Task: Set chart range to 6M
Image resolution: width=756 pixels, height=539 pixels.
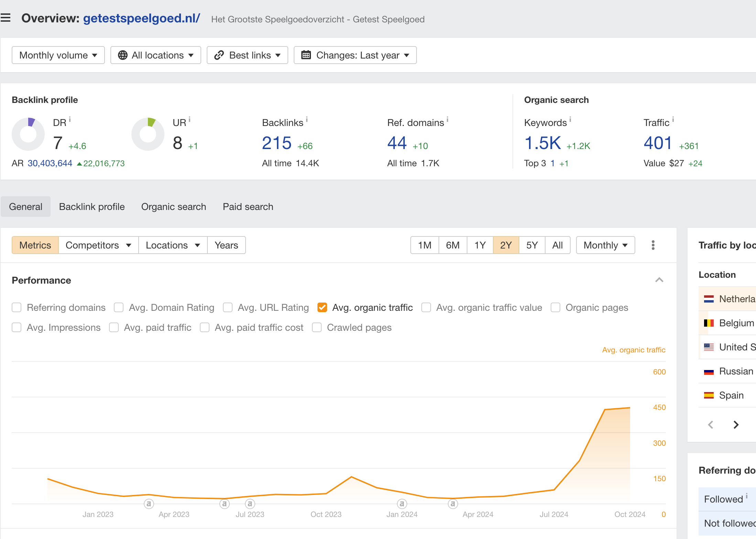Action: pos(453,245)
